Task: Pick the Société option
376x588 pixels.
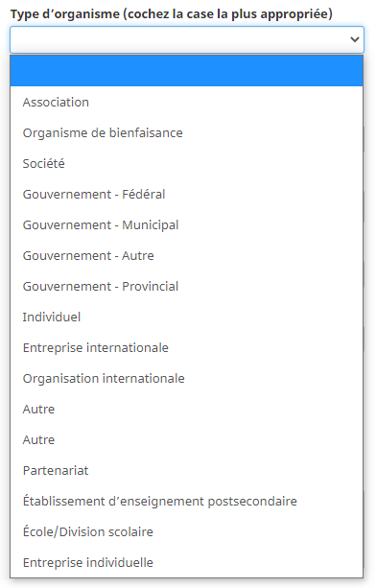Action: (187, 163)
